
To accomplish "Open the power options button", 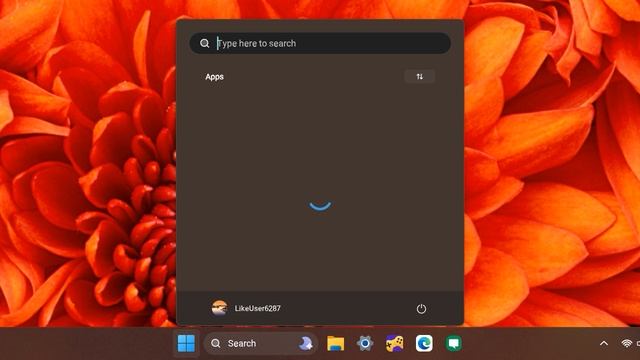I will [x=421, y=309].
